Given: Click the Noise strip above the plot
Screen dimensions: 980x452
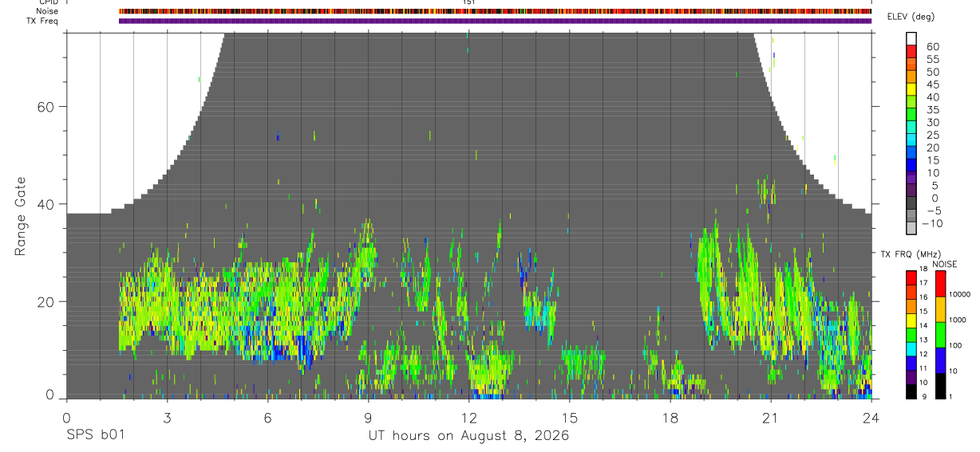Looking at the screenshot, I should pyautogui.click(x=495, y=12).
